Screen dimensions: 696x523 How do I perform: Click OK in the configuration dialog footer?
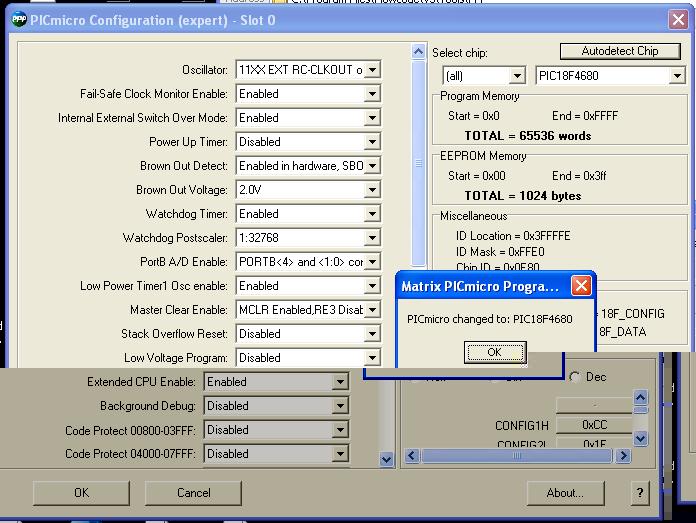click(82, 493)
